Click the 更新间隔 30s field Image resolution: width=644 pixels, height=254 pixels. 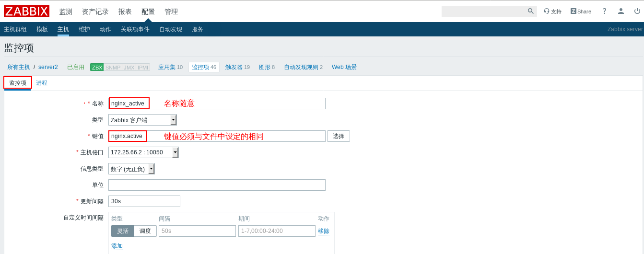(144, 201)
